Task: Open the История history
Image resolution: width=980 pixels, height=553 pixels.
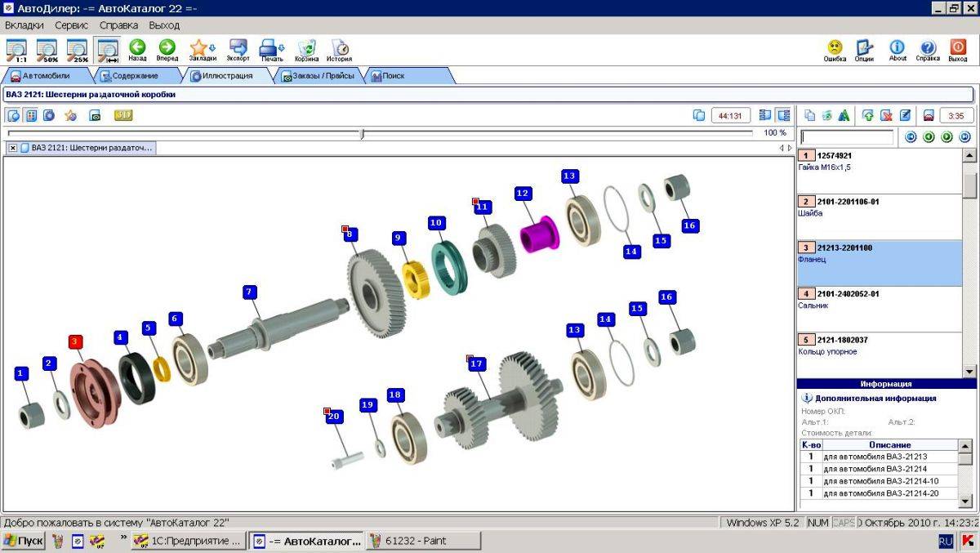Action: coord(340,51)
